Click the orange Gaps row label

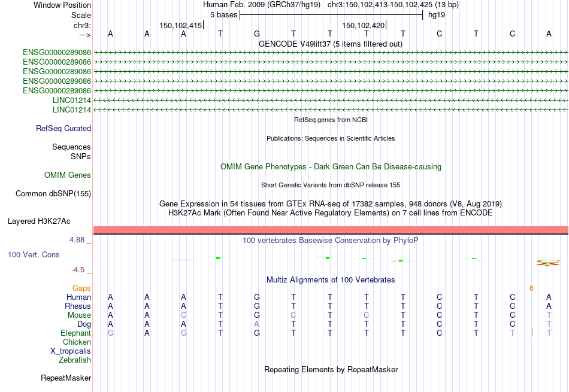81,288
